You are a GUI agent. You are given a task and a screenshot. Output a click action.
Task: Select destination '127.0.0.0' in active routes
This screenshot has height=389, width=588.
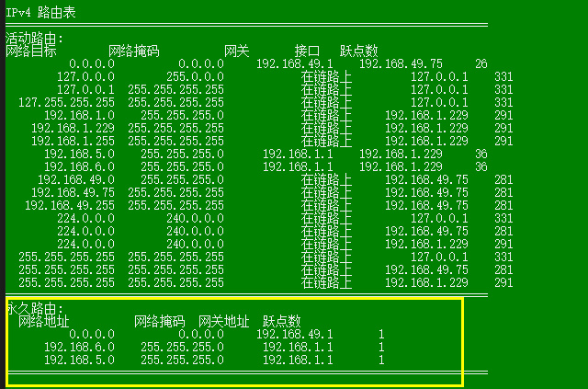tap(85, 76)
